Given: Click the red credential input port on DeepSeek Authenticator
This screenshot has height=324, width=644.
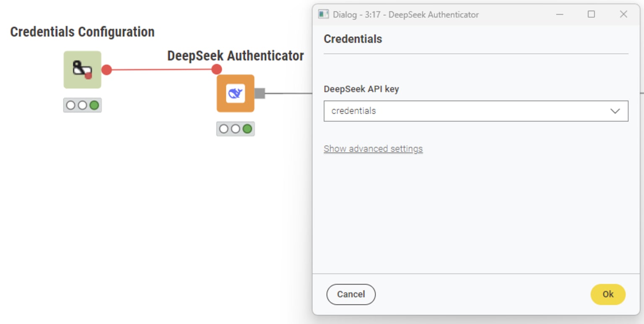Looking at the screenshot, I should [x=216, y=69].
